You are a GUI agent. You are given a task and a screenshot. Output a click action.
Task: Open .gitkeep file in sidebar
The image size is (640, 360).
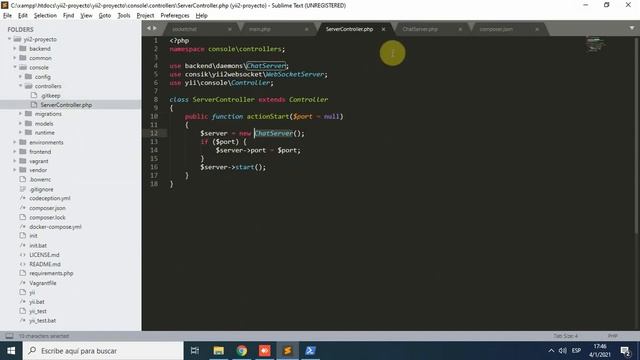click(51, 96)
